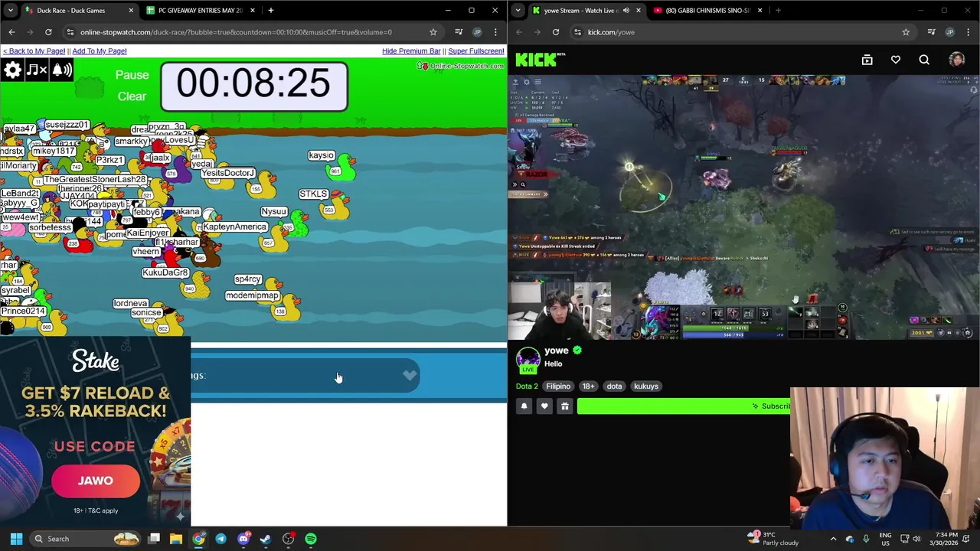View site information for online-stopwatch.com
The height and width of the screenshot is (551, 980).
pos(70,32)
